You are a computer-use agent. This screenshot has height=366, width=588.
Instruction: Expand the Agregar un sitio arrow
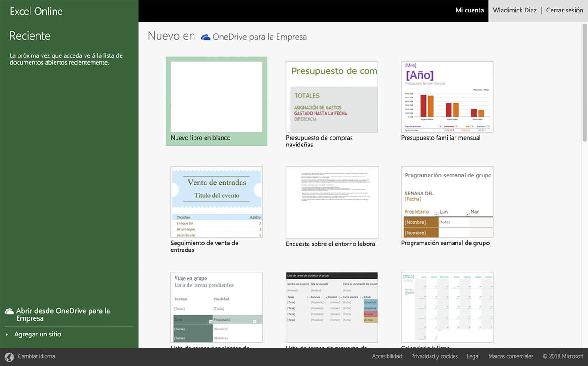pyautogui.click(x=6, y=334)
